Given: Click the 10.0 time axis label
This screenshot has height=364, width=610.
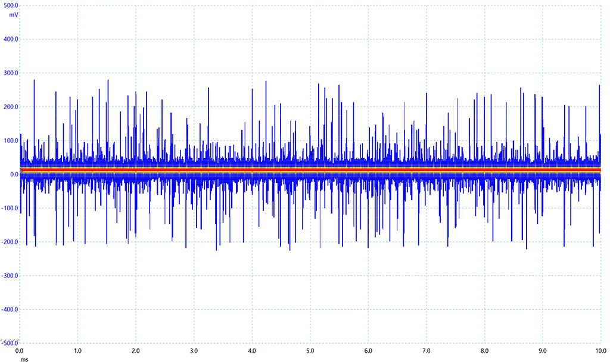Looking at the screenshot, I should click(x=600, y=351).
